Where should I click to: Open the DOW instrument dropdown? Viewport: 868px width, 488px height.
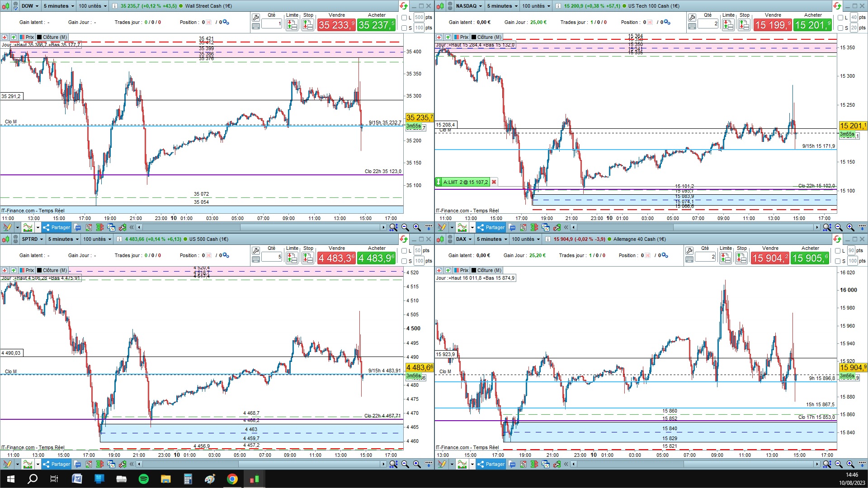(30, 6)
